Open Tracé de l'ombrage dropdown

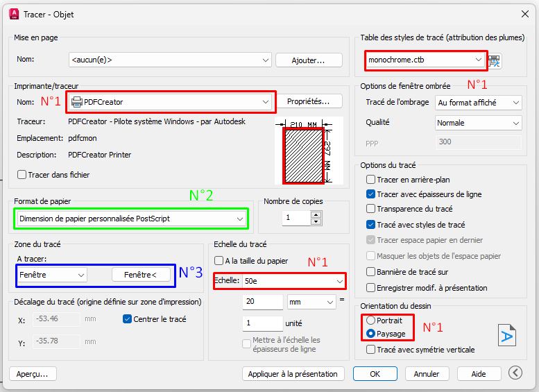click(x=478, y=103)
